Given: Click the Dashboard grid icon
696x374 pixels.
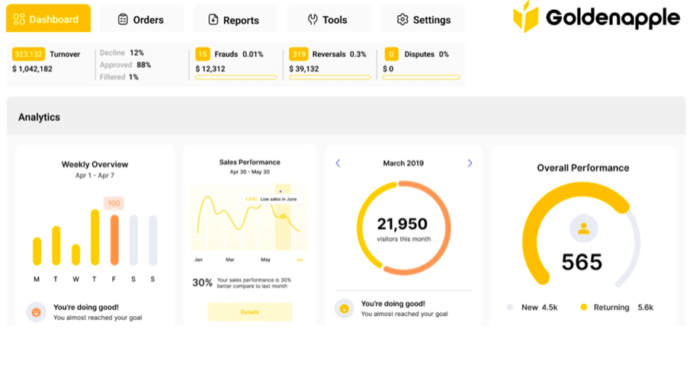Looking at the screenshot, I should point(19,19).
